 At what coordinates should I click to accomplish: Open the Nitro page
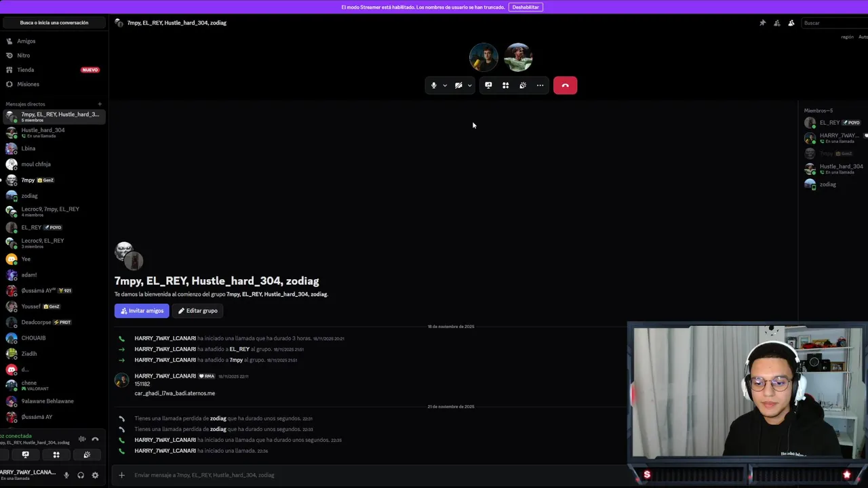click(x=54, y=56)
